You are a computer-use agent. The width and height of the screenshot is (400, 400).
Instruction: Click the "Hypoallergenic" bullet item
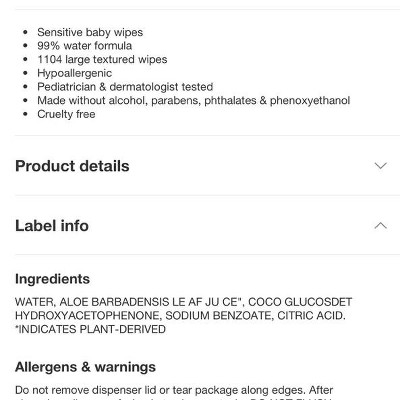pyautogui.click(x=74, y=73)
